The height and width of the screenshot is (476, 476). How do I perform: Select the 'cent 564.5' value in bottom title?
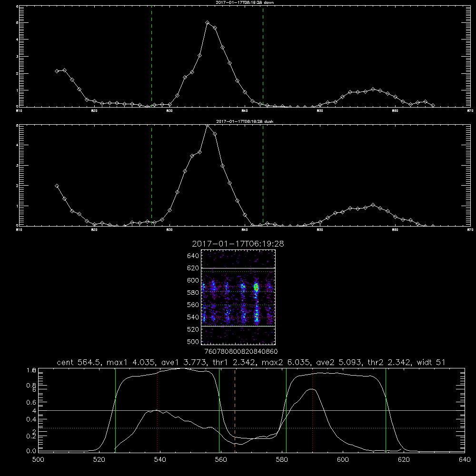tap(79, 362)
